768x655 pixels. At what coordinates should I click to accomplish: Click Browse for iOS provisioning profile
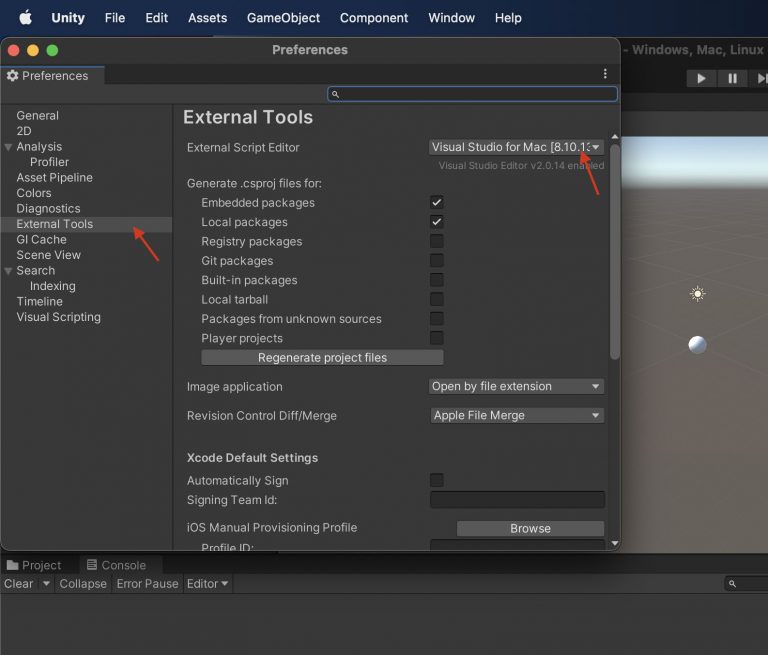530,529
